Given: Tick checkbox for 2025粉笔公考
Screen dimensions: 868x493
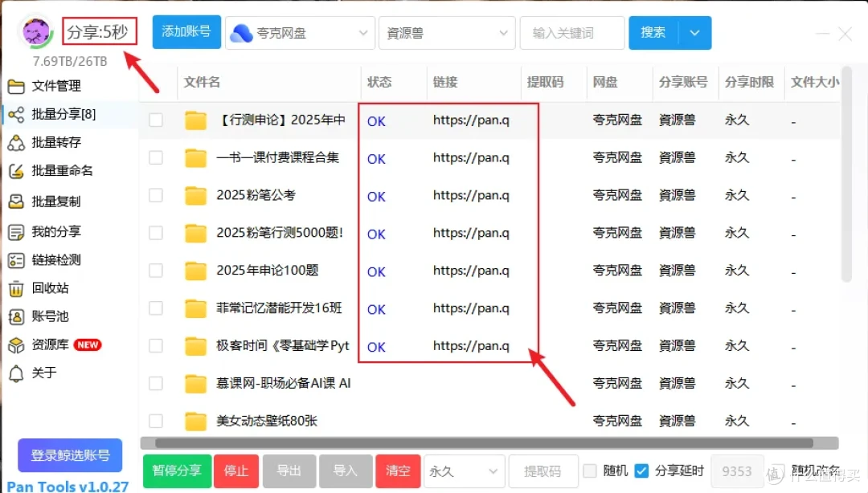Looking at the screenshot, I should point(156,195).
